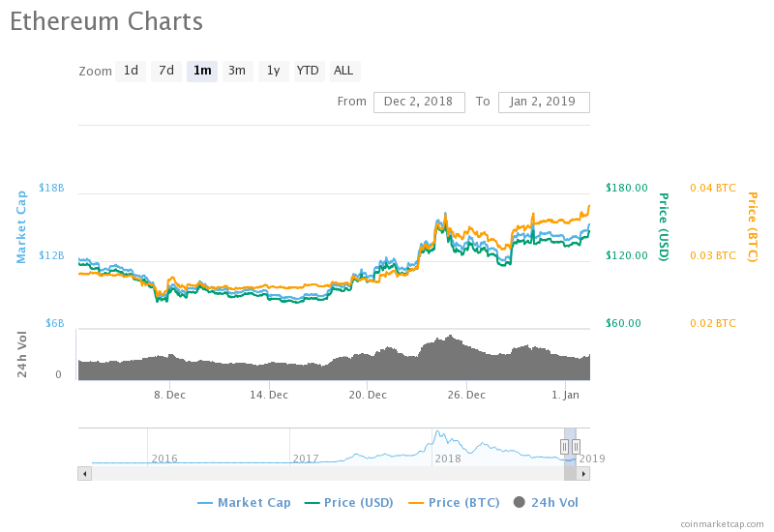Toggle the Price (BTC) series in legend
Viewport: 774px width, 532px height.
point(454,503)
